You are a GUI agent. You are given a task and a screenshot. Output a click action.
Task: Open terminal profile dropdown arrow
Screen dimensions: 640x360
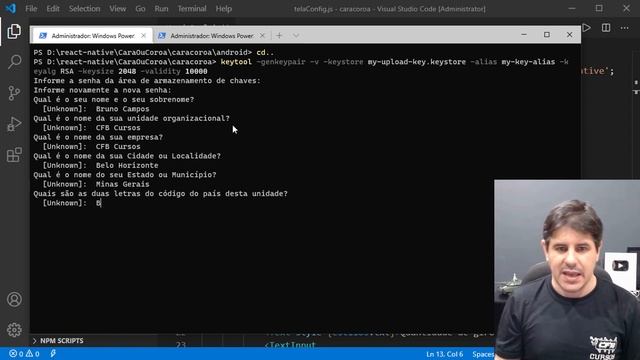[x=296, y=36]
